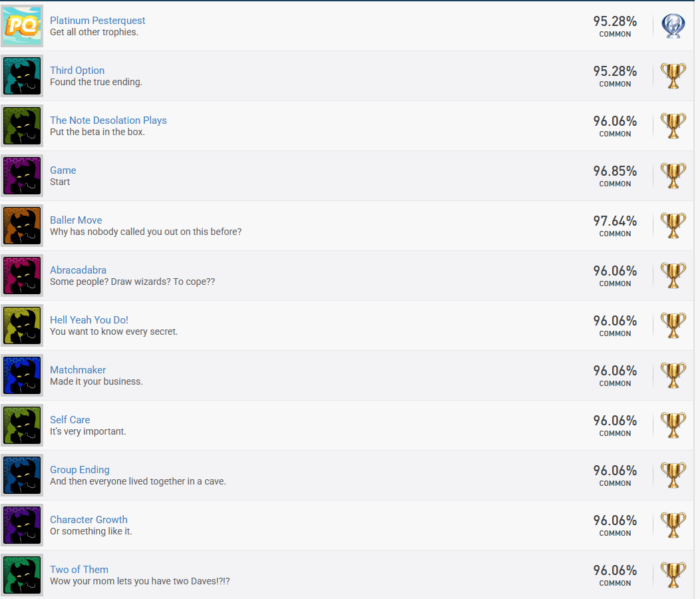Click the blue Matchmaker trophy thumbnail

coord(22,375)
